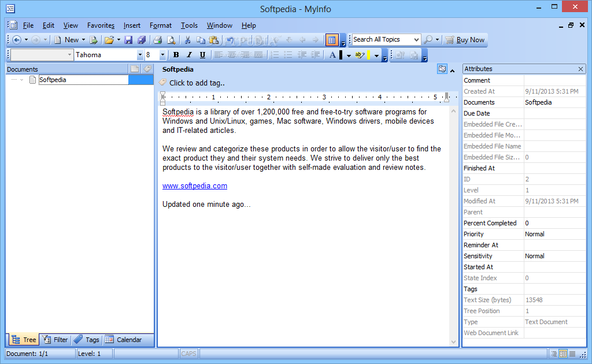This screenshot has height=364, width=592.
Task: Open the empty paragraph style combo box
Action: point(42,55)
